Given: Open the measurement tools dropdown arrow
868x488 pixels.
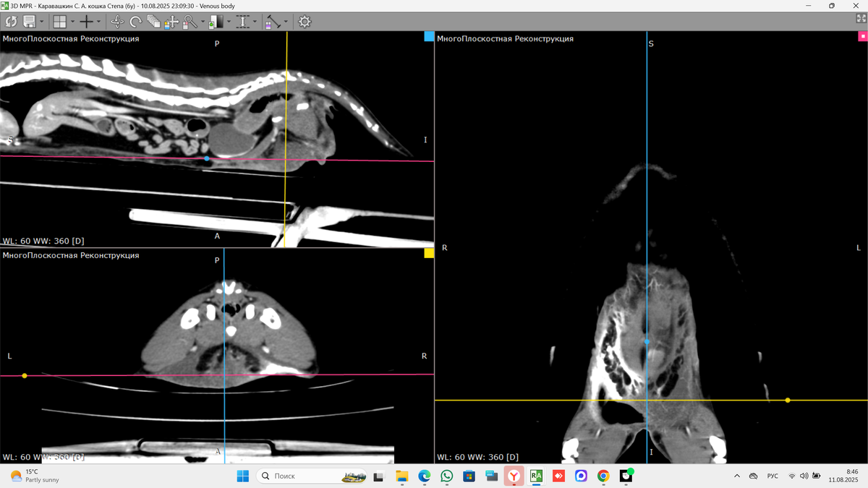Looking at the screenshot, I should pos(286,22).
